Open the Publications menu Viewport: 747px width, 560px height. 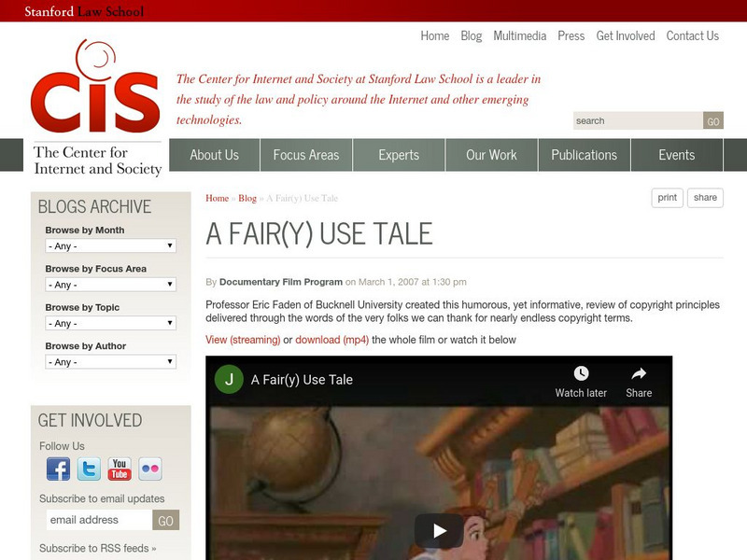click(x=585, y=155)
